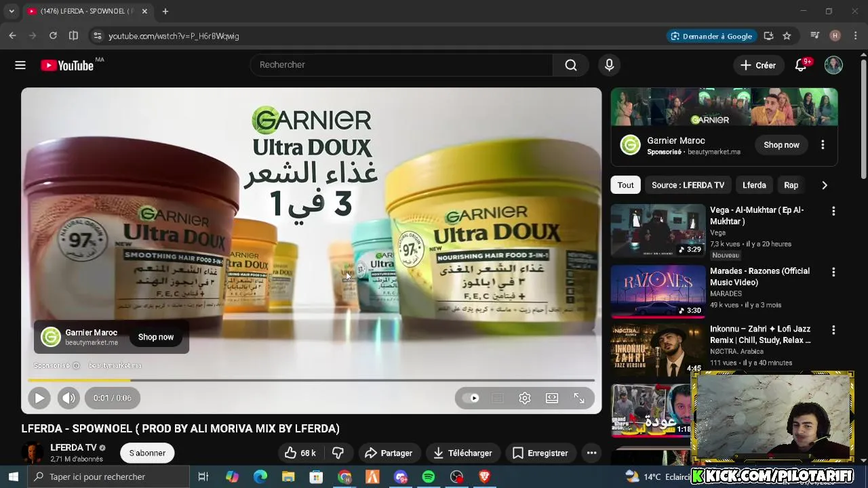Open the notifications bell
Viewport: 868px width, 488px height.
pos(801,65)
